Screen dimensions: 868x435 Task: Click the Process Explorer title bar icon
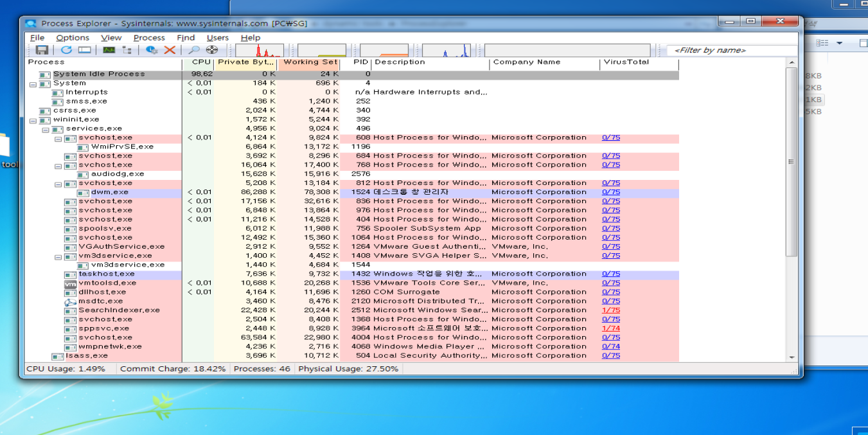pyautogui.click(x=31, y=23)
